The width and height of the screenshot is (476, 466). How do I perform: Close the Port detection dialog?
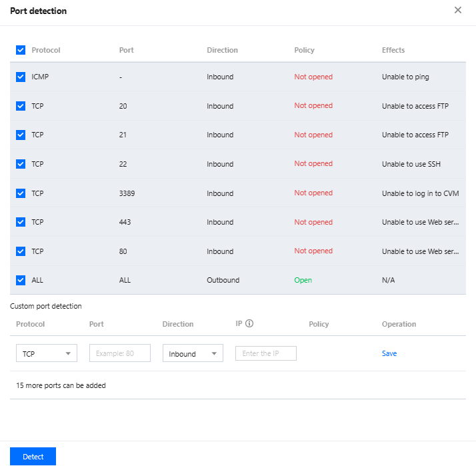tap(457, 10)
